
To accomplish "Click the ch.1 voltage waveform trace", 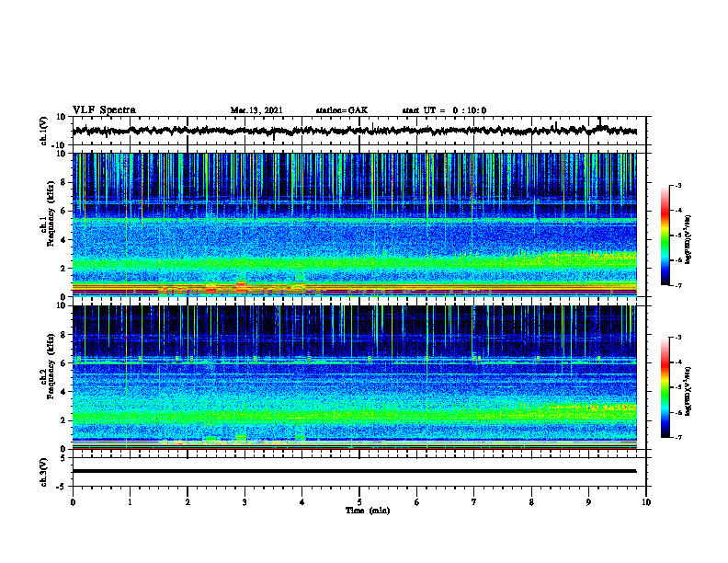I will 354,131.
